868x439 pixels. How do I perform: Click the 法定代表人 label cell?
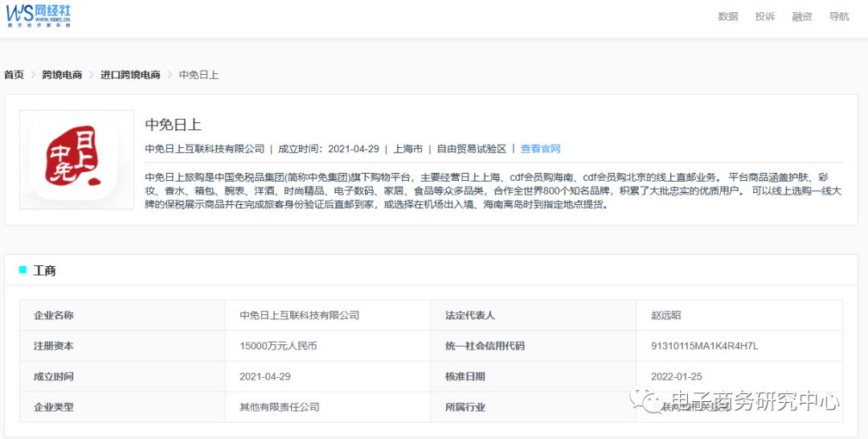534,315
